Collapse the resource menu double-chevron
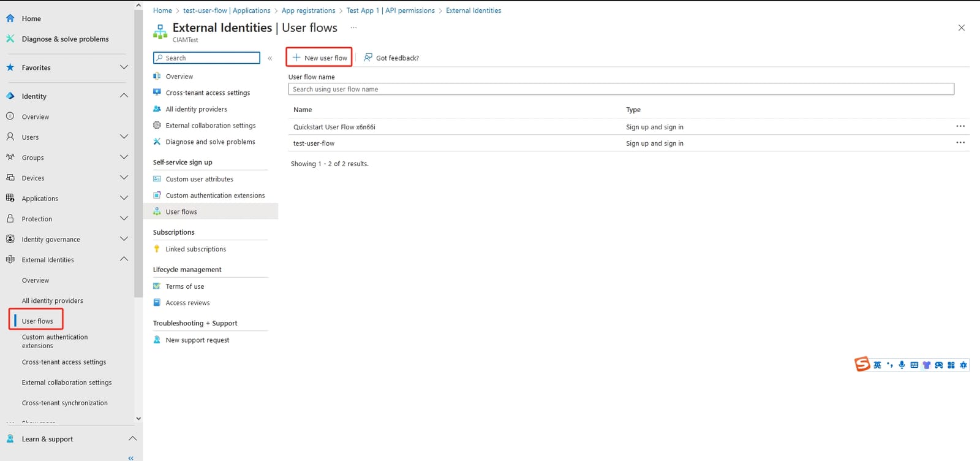Image resolution: width=980 pixels, height=461 pixels. pos(269,58)
